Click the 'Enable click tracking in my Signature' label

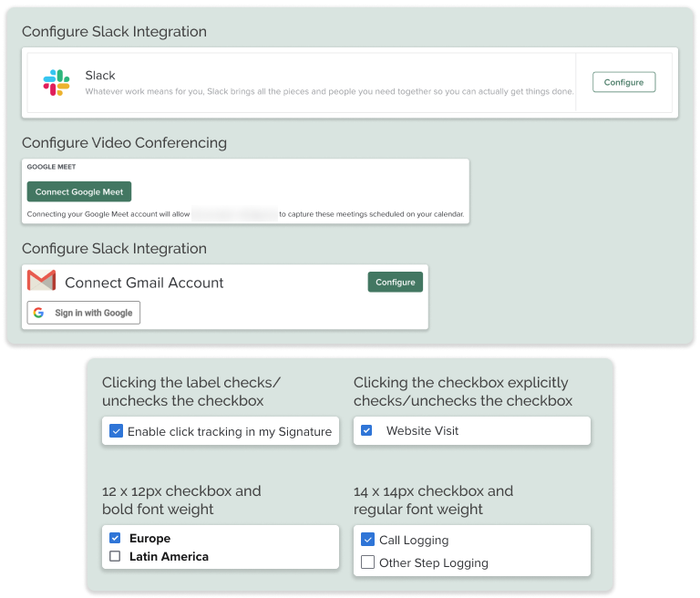tap(229, 431)
